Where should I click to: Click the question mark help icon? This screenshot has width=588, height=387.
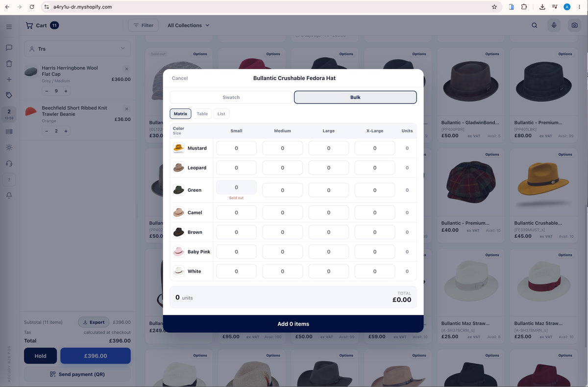(9, 180)
